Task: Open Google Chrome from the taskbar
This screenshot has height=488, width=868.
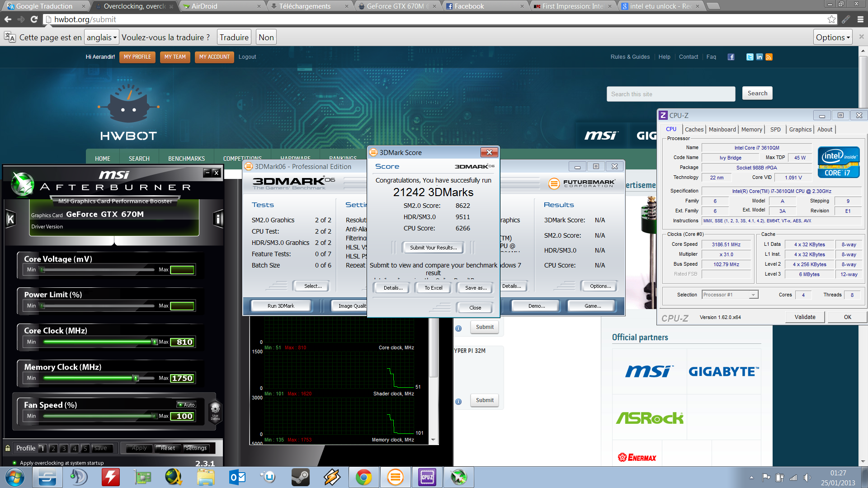Action: (363, 477)
